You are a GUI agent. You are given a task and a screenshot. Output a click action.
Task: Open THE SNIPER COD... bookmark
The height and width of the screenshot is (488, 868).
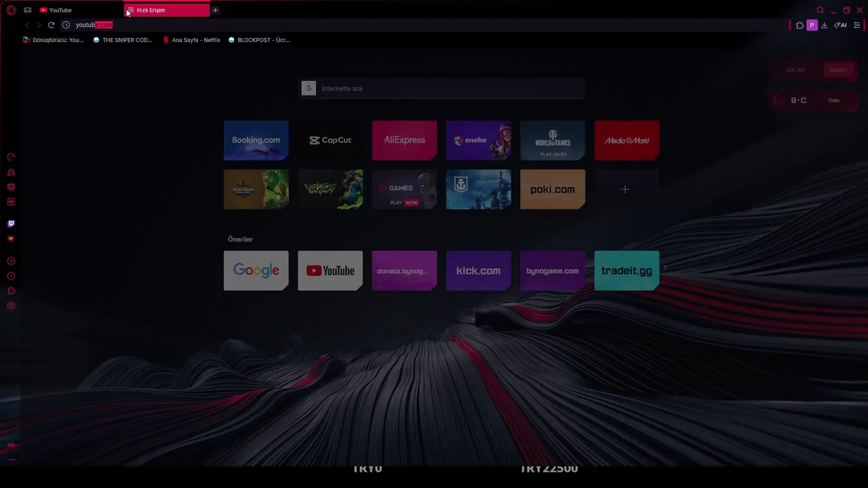[x=123, y=40]
